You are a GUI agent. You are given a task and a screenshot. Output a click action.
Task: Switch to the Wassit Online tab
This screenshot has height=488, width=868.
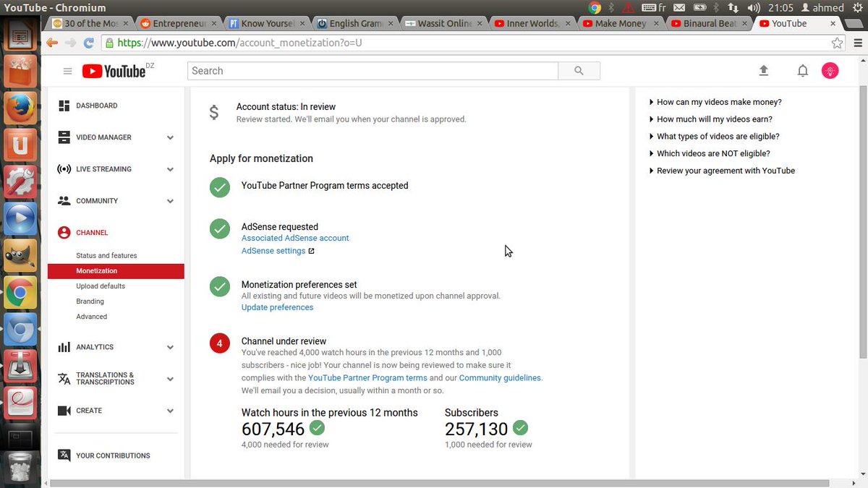tap(445, 23)
